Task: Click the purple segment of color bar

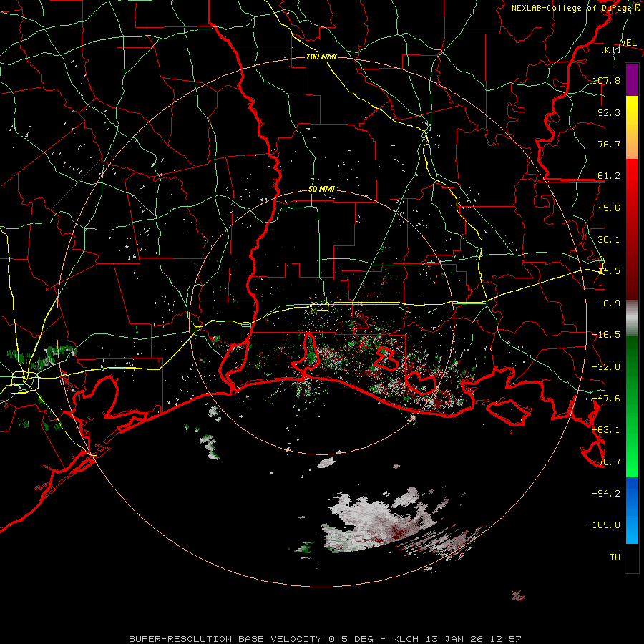Action: (632, 79)
